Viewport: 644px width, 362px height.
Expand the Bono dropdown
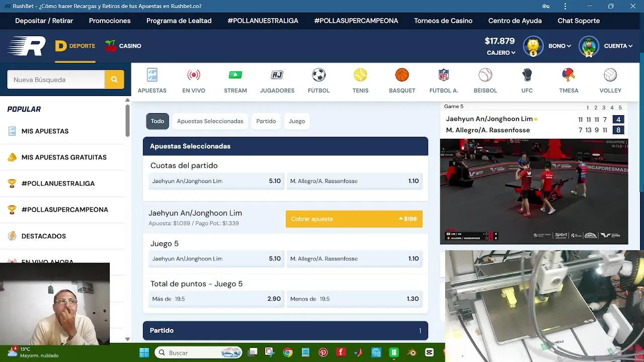click(559, 46)
